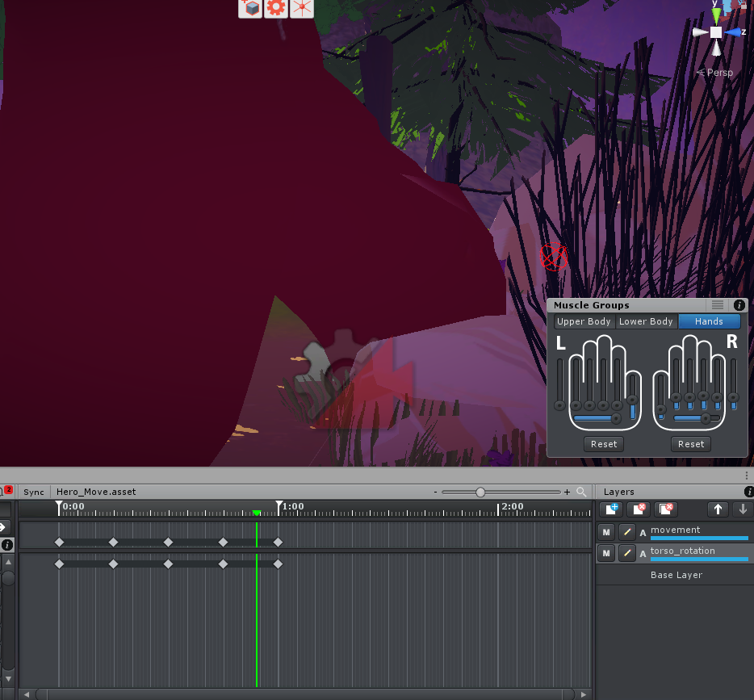Click the stacked-pages delete icon in Layers
754x700 pixels.
click(666, 509)
